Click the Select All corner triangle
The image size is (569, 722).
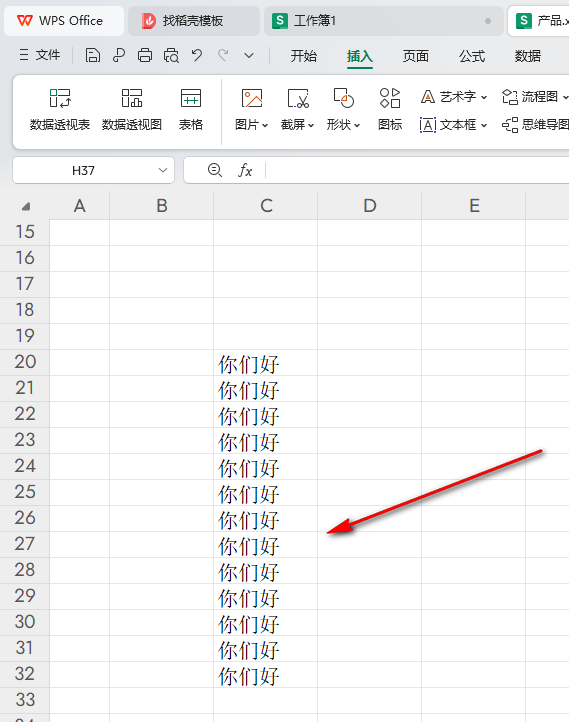[x=26, y=206]
